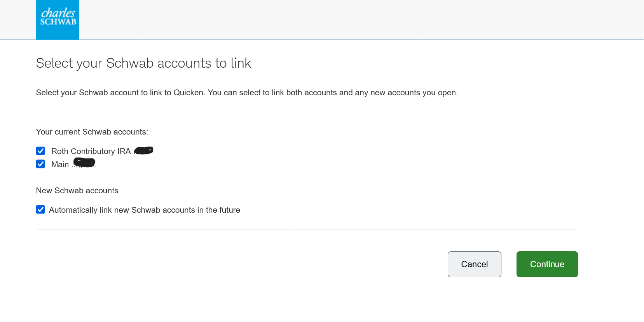644x322 pixels.
Task: Disable automatically linking new Schwab accounts
Action: pyautogui.click(x=40, y=210)
